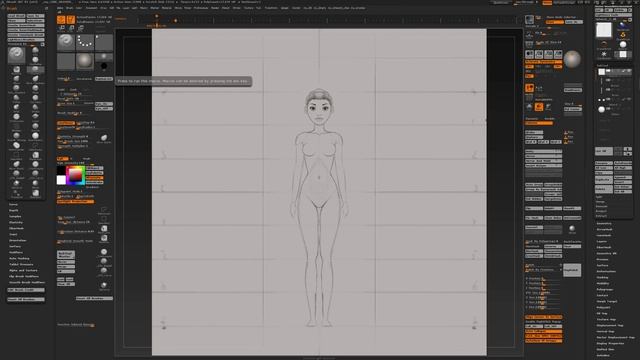Image resolution: width=640 pixels, height=360 pixels.
Task: Open the Transform menu in the menu bar
Action: (271, 8)
